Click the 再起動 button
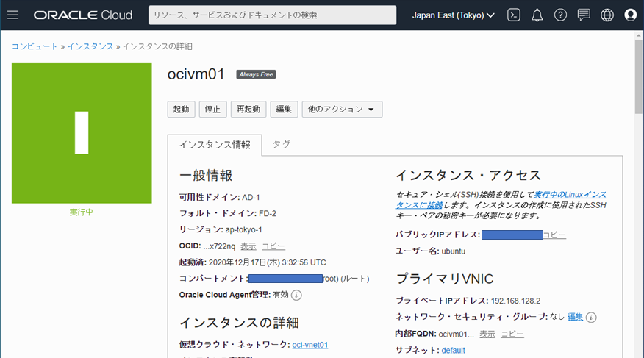Image resolution: width=644 pixels, height=358 pixels. (x=248, y=110)
